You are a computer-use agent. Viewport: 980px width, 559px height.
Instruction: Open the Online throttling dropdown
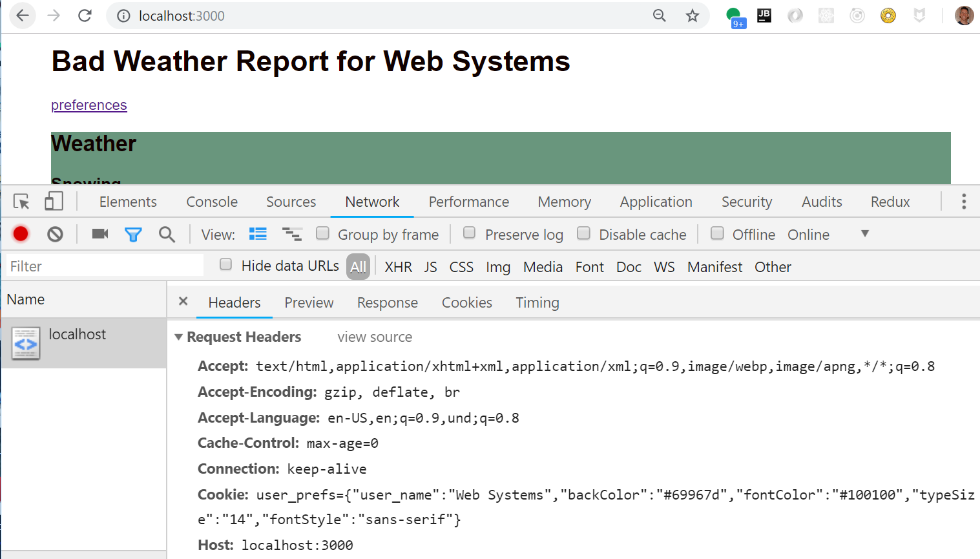[x=864, y=234]
